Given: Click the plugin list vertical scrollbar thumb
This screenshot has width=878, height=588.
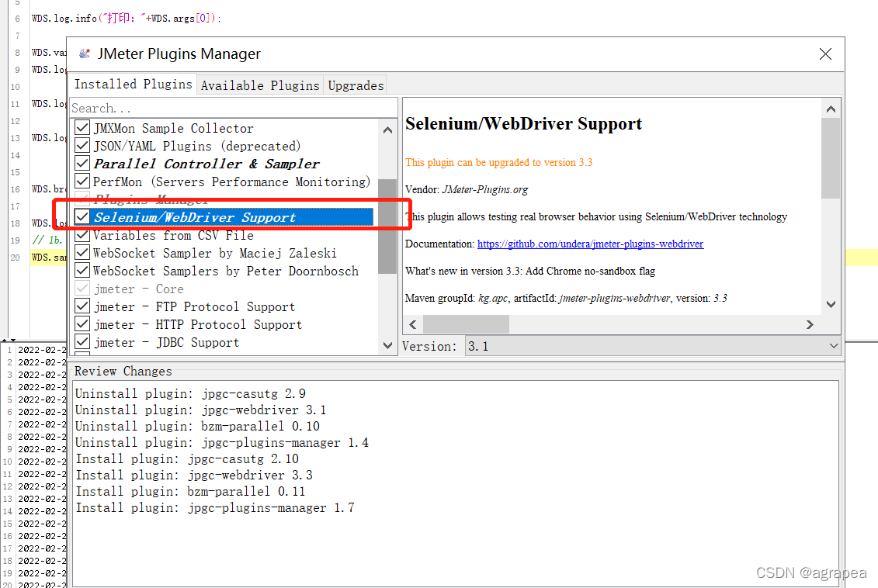Looking at the screenshot, I should point(387,227).
